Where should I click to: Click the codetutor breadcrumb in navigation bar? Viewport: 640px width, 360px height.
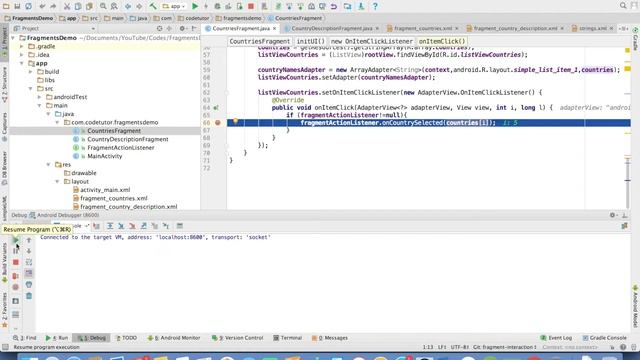(194, 18)
